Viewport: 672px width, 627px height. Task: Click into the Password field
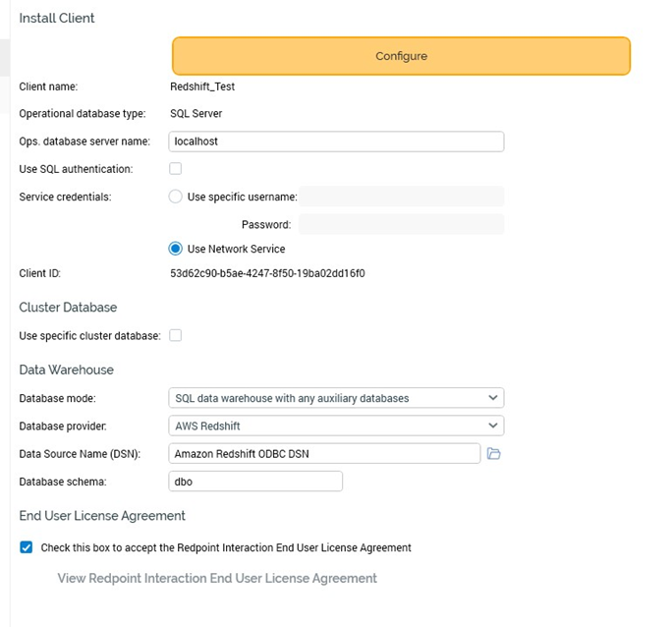[x=401, y=225]
